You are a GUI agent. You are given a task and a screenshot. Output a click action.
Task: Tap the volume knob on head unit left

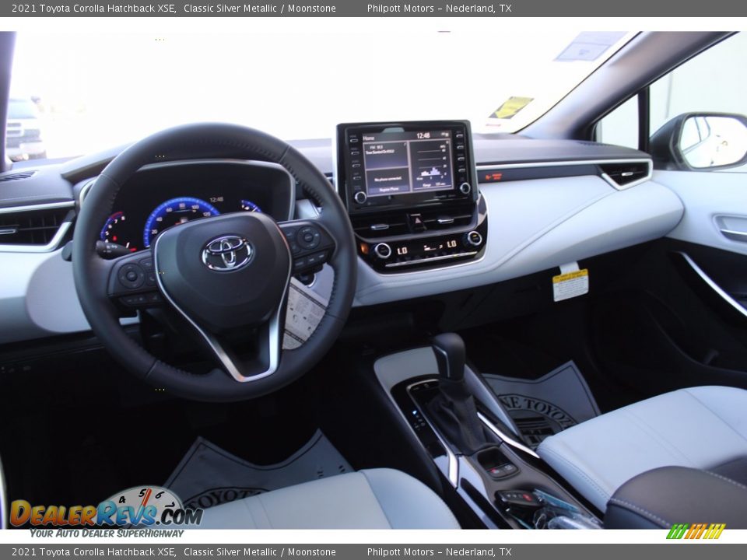pos(360,196)
